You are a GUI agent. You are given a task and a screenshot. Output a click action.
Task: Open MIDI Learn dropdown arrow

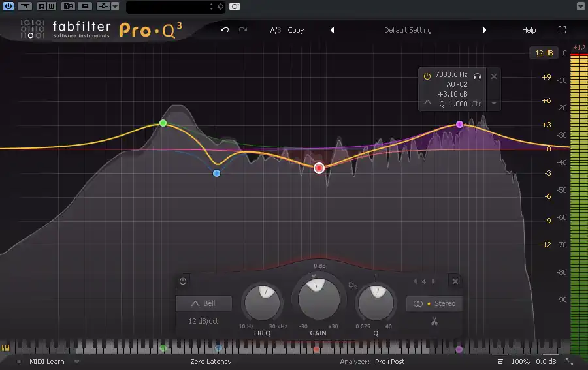77,362
